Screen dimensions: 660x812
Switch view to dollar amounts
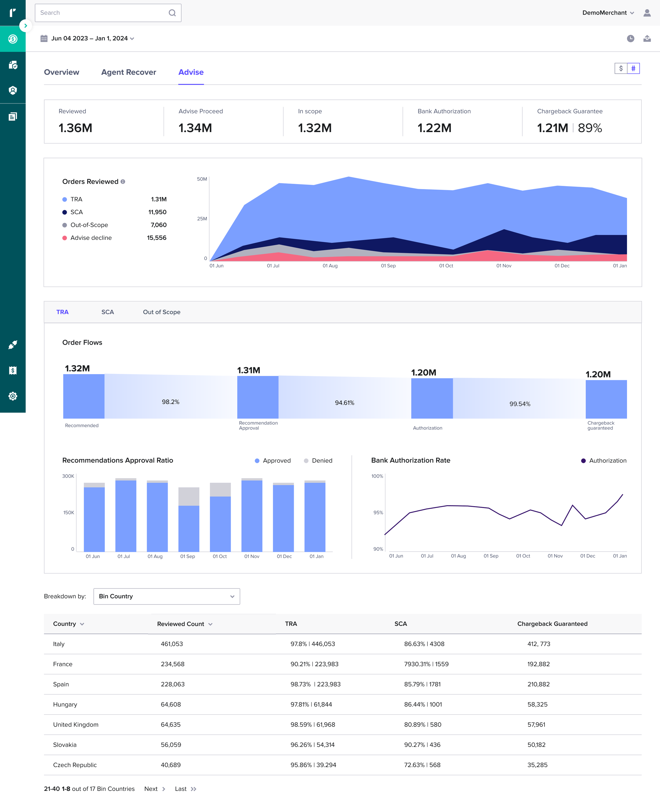(x=620, y=68)
